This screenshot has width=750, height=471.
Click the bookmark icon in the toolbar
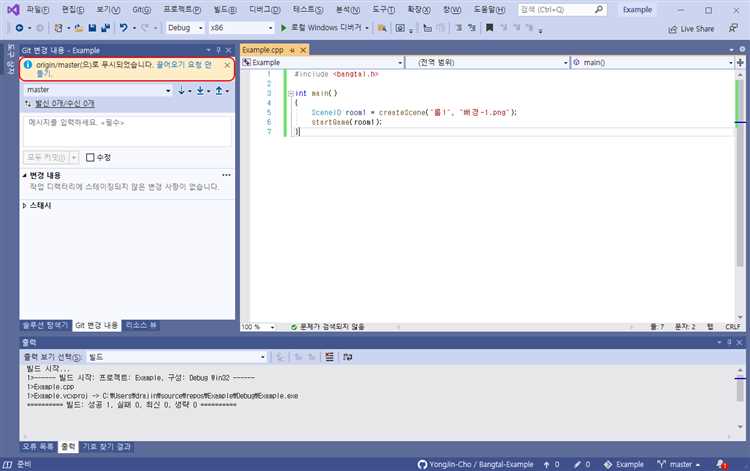click(x=489, y=28)
